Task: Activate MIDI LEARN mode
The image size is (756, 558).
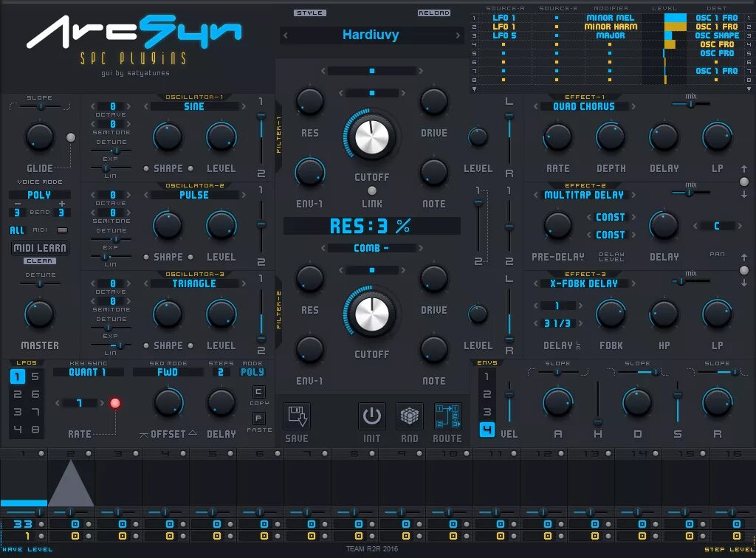Action: point(40,248)
